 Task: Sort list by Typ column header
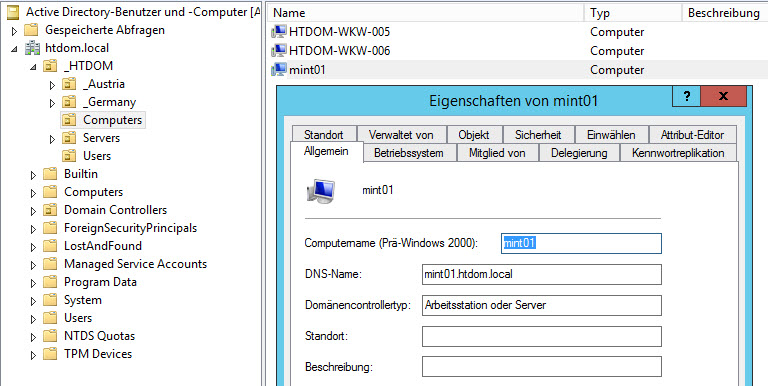633,13
